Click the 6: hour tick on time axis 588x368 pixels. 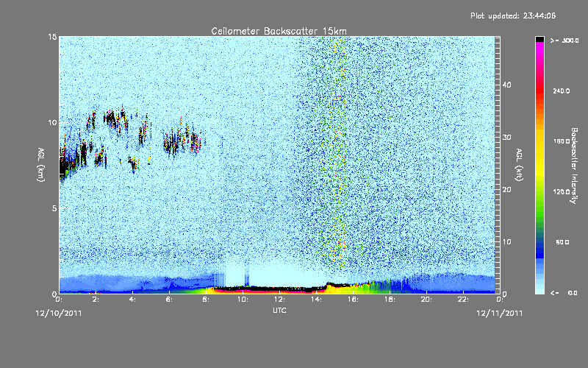169,300
